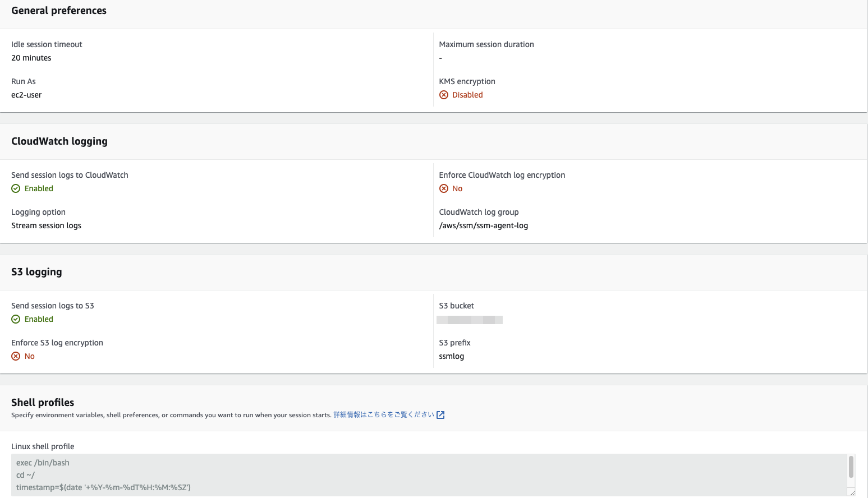The width and height of the screenshot is (868, 498).
Task: Click the red Disabled icon under KMS encryption
Action: click(x=443, y=95)
